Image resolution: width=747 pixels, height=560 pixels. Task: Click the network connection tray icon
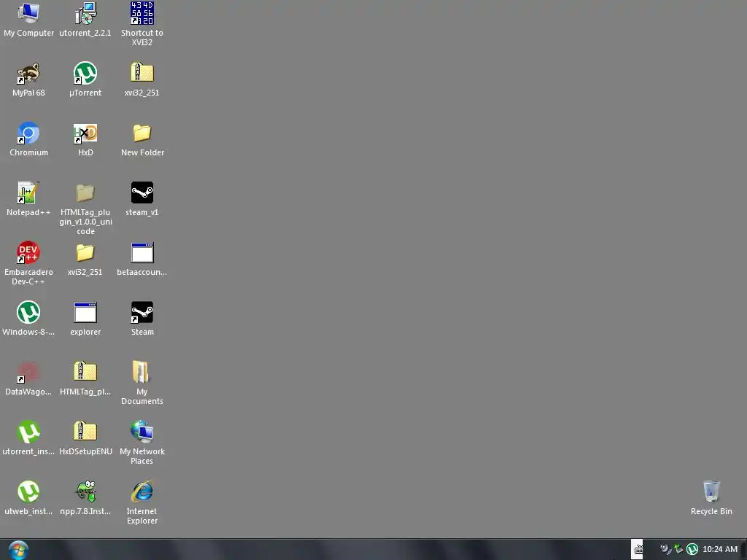point(678,550)
